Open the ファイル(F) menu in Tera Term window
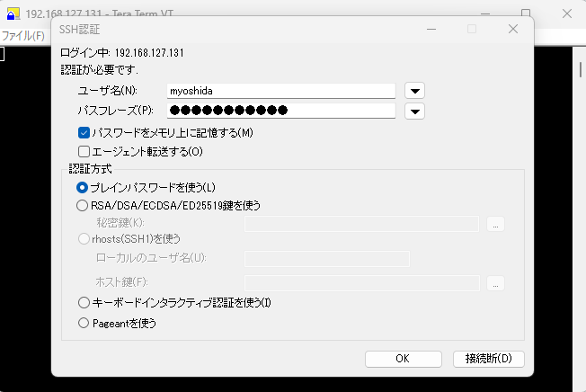This screenshot has height=392, width=586. tap(22, 36)
